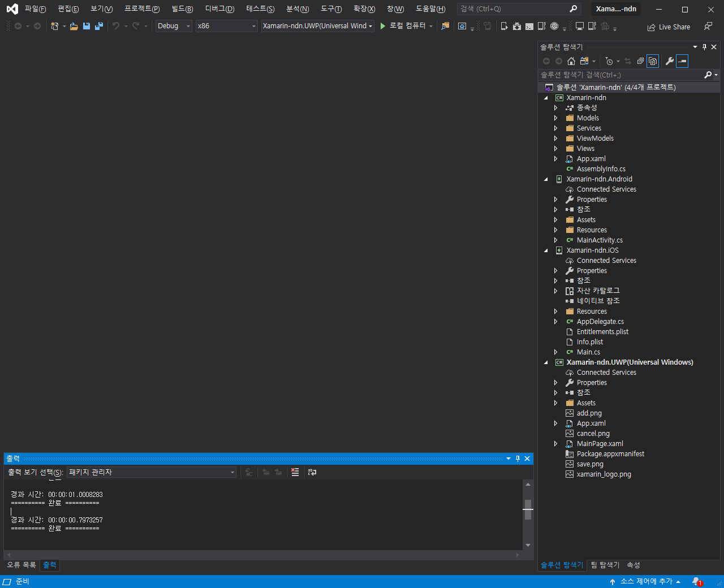The width and height of the screenshot is (724, 588).
Task: Select the Services folder
Action: pos(589,128)
